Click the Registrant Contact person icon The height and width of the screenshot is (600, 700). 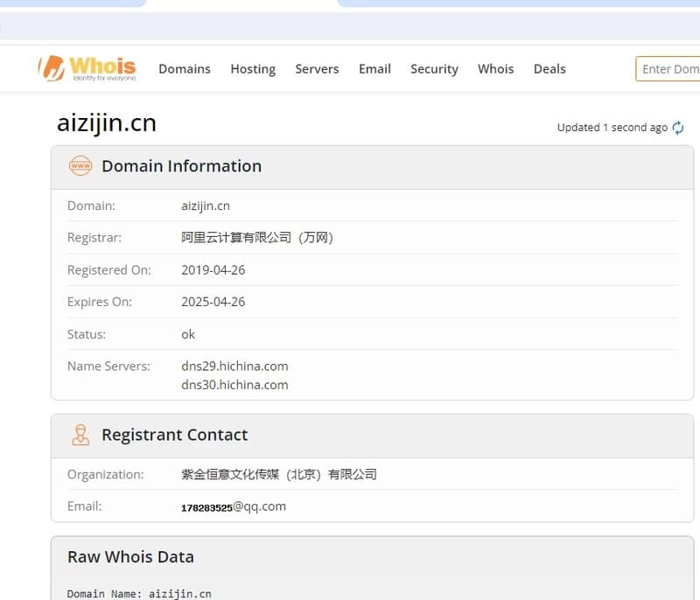pos(80,435)
